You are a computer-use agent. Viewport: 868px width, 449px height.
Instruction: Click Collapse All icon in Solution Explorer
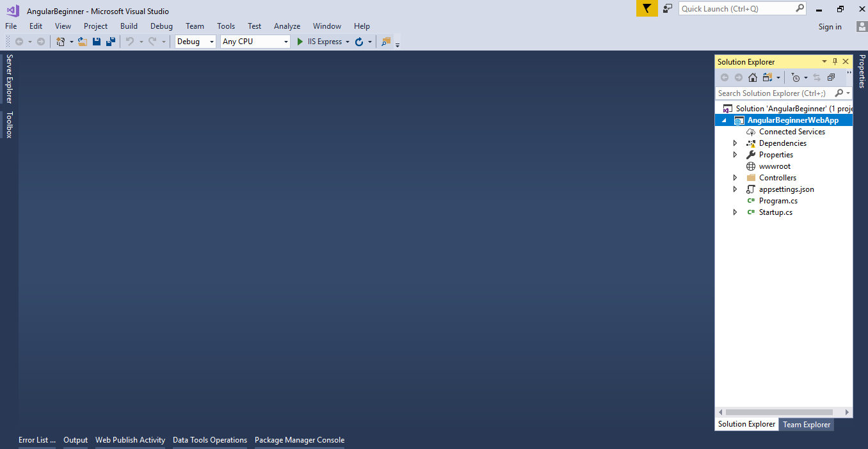click(831, 77)
